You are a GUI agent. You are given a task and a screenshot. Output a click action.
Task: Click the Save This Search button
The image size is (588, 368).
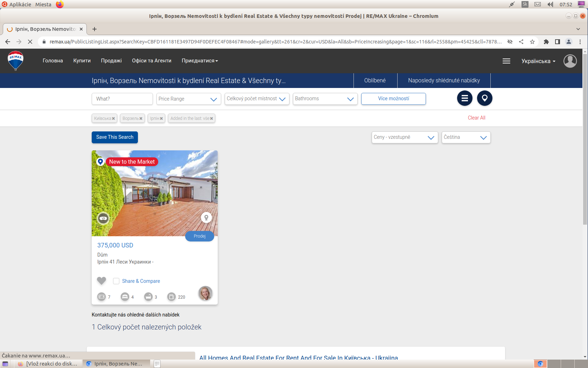click(x=115, y=137)
